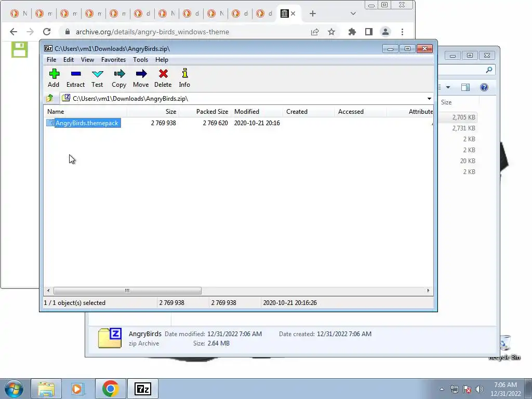Open Recycle Bin desktop icon

click(505, 347)
